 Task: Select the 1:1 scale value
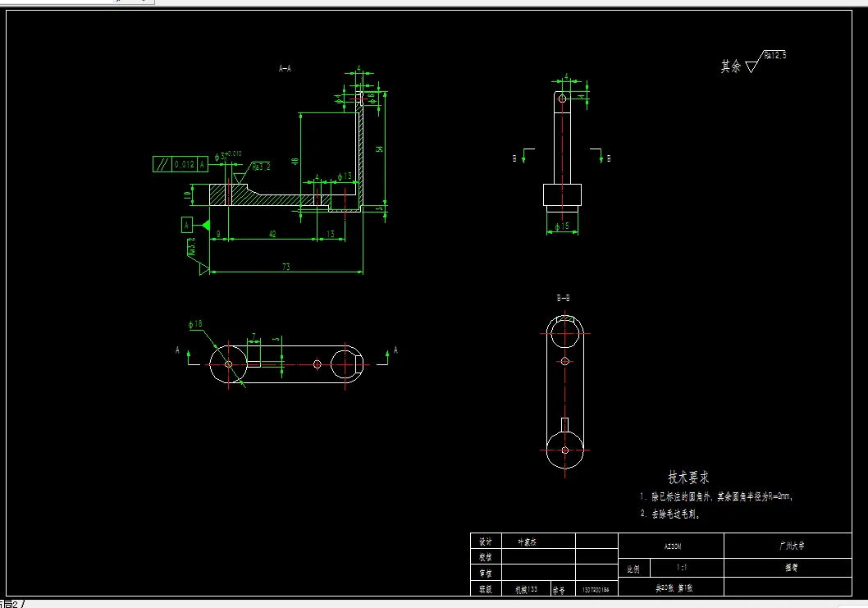coord(682,568)
